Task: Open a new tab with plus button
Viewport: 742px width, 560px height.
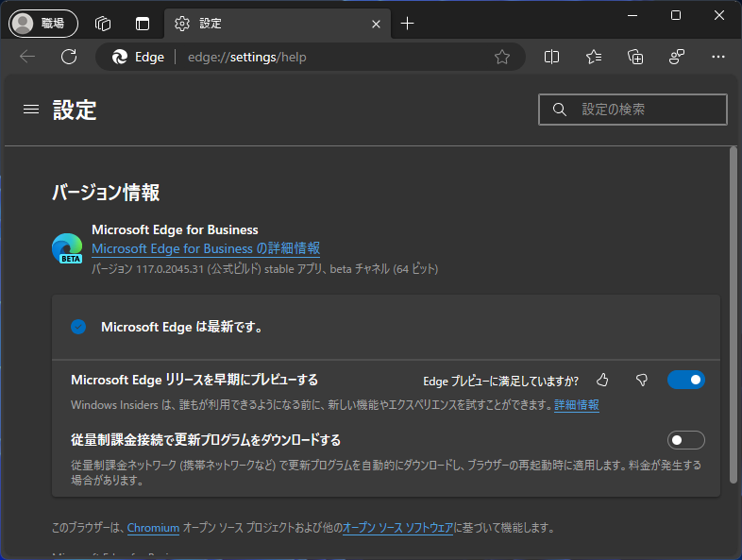Action: (407, 24)
